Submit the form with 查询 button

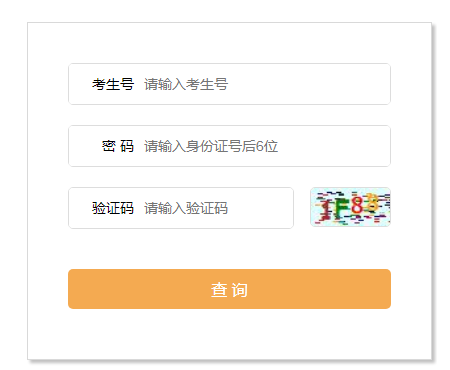coord(229,289)
